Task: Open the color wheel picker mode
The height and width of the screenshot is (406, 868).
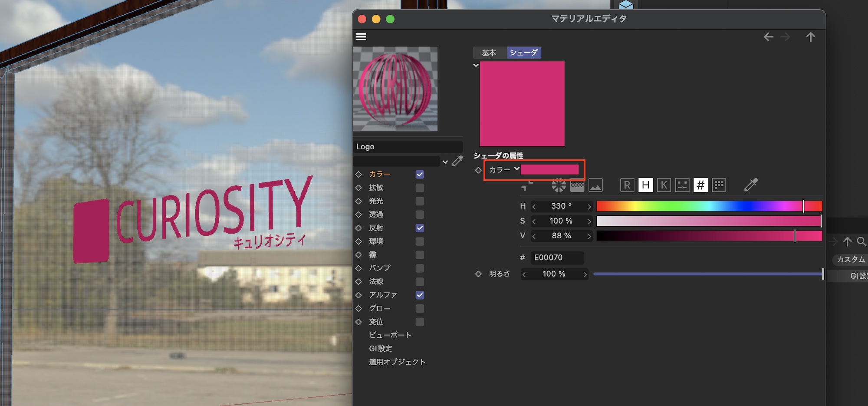Action: 559,185
